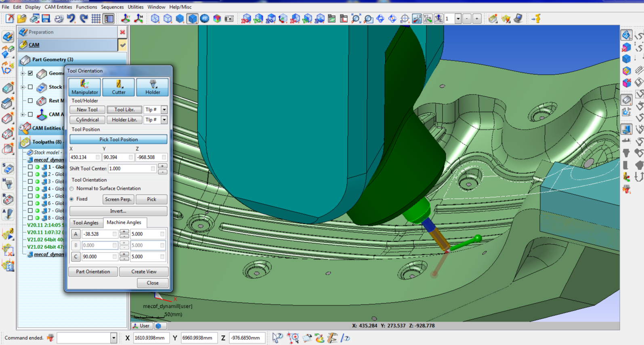Select the Holder icon in Tool Orientation

click(152, 87)
